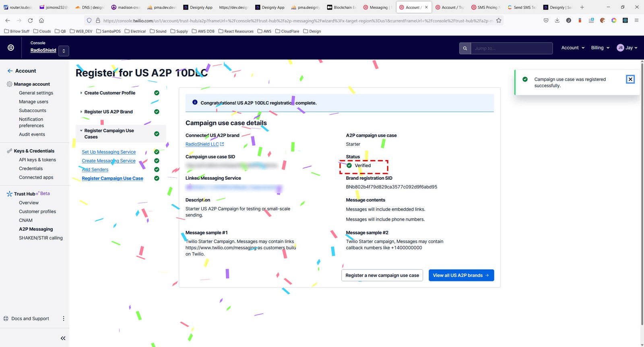Open the Jay user menu dropdown
Viewport: 644px width, 347px height.
pos(627,48)
